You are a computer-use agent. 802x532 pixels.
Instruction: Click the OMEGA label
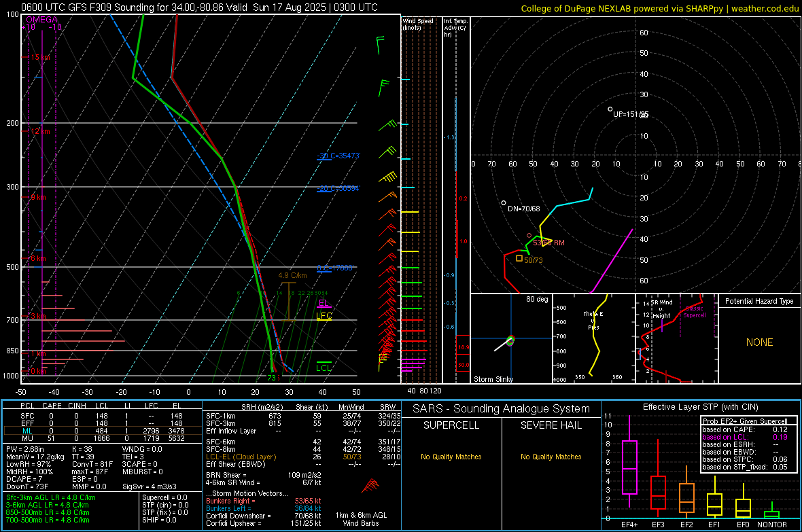click(x=41, y=20)
